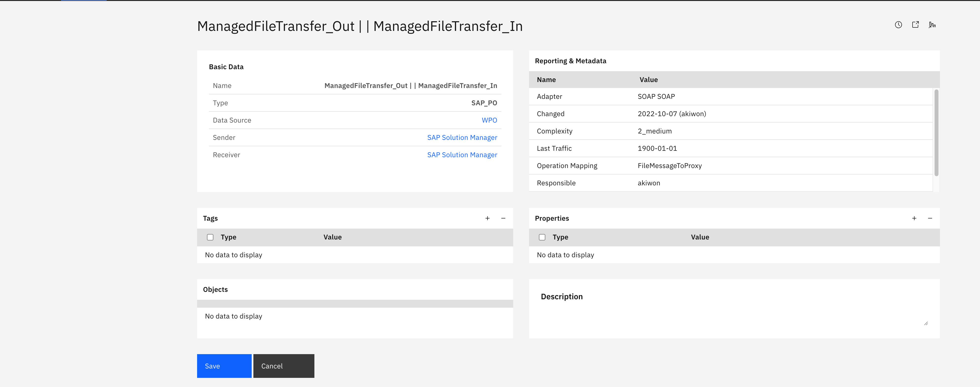Open the Sender SAP Solution Manager link
Screen dimensions: 980x387
click(x=462, y=137)
